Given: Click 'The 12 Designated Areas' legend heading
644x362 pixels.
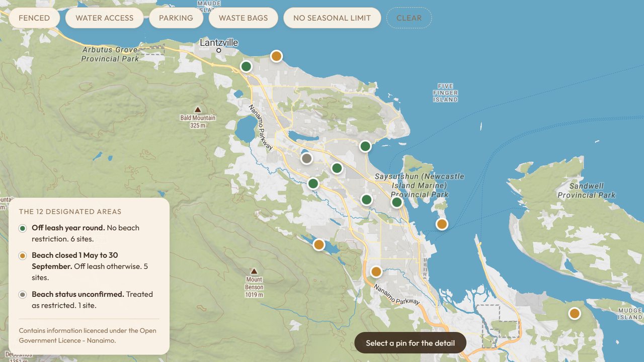Looking at the screenshot, I should tap(70, 212).
